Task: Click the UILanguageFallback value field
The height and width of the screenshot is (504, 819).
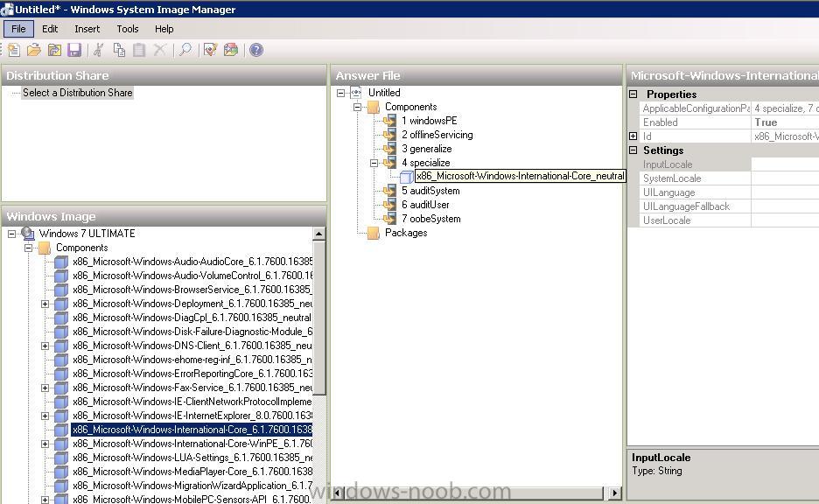Action: (x=785, y=206)
